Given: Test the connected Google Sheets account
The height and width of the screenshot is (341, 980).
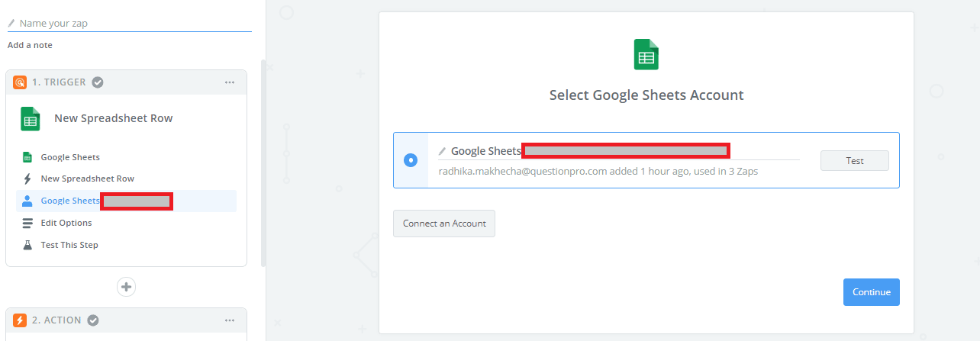Looking at the screenshot, I should tap(855, 160).
